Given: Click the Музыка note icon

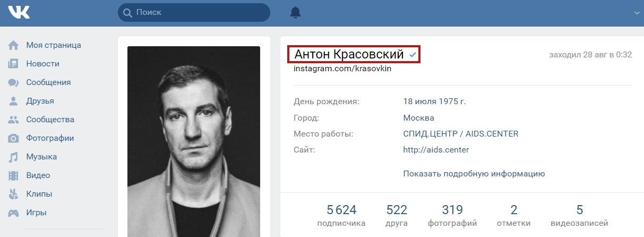Looking at the screenshot, I should [13, 157].
